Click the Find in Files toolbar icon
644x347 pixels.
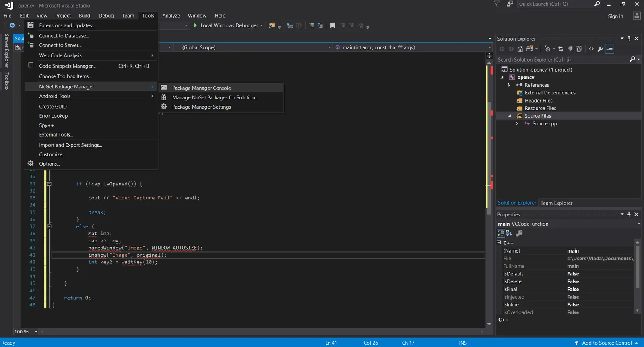point(272,25)
